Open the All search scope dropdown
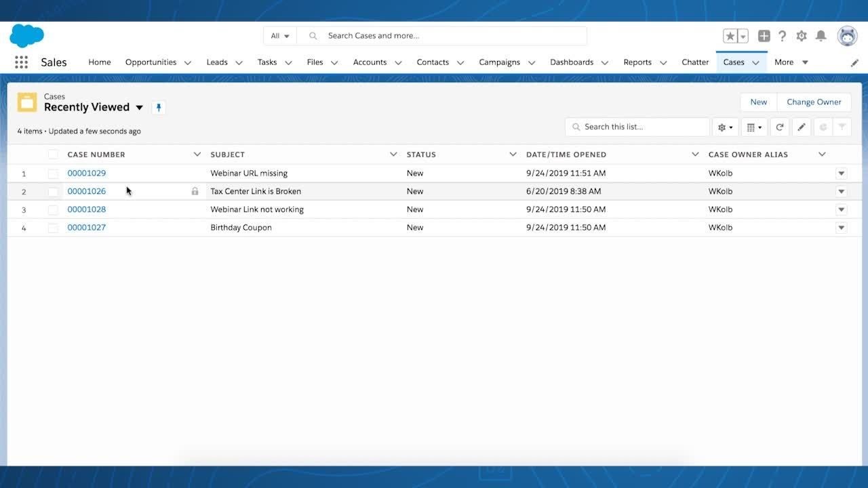The height and width of the screenshot is (488, 868). coord(280,36)
